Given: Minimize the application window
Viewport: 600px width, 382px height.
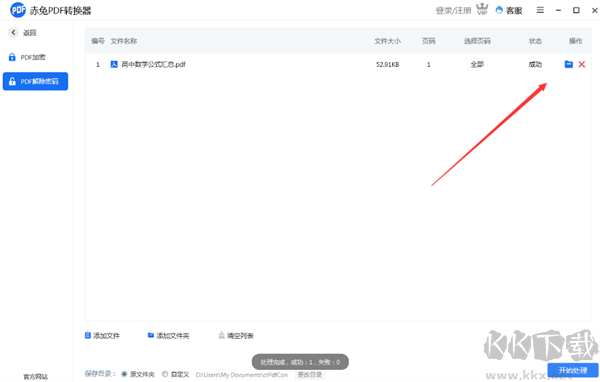Looking at the screenshot, I should pyautogui.click(x=558, y=10).
